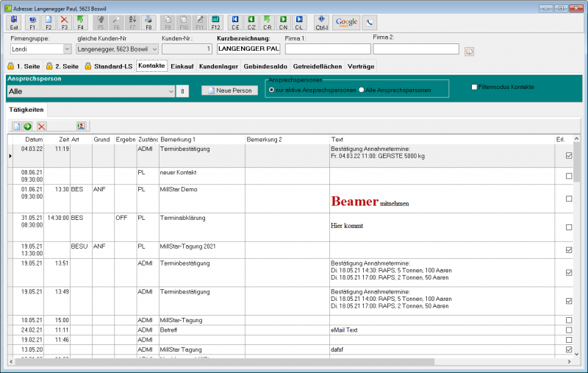
Task: Add new activity with blank page icon
Action: pyautogui.click(x=16, y=127)
